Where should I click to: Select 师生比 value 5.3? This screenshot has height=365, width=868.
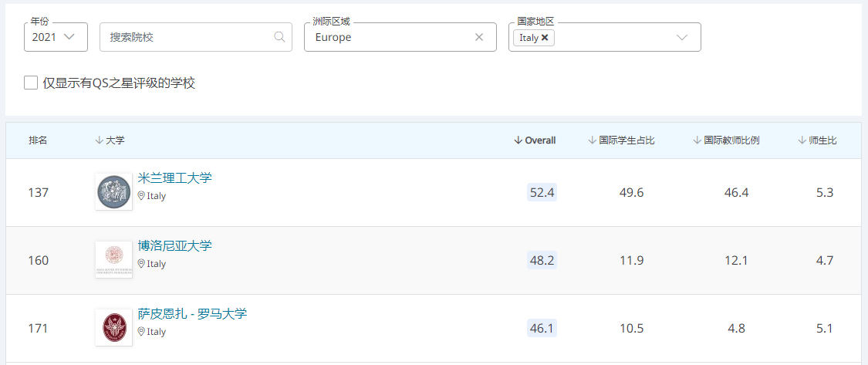pyautogui.click(x=825, y=193)
